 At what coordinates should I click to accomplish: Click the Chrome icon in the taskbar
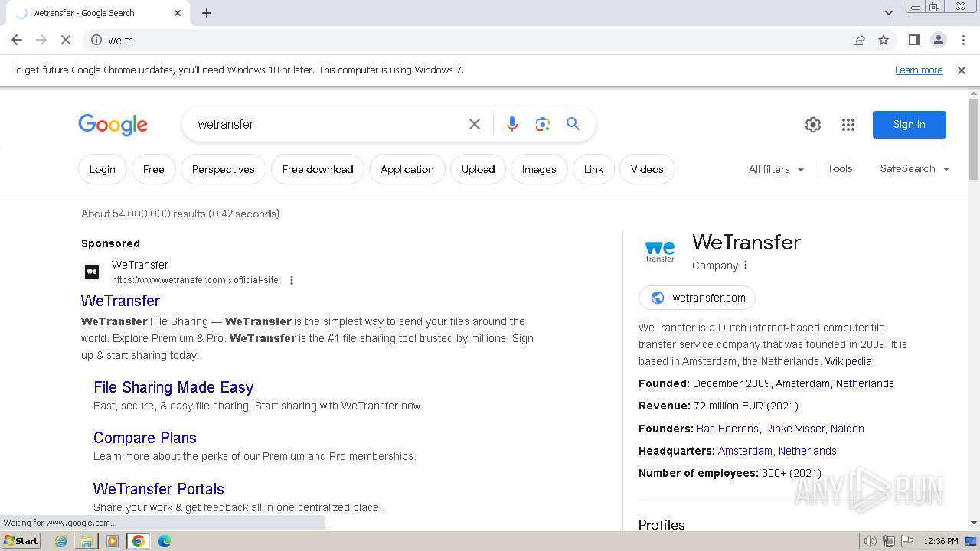click(x=139, y=541)
